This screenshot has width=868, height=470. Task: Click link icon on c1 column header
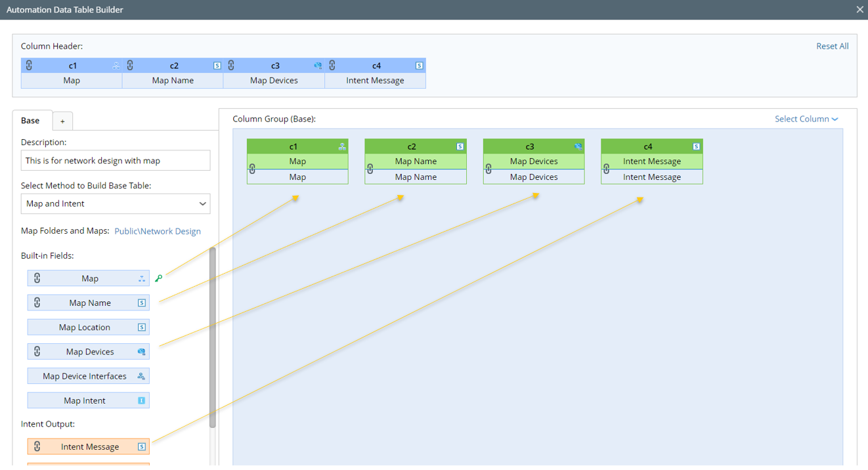29,66
